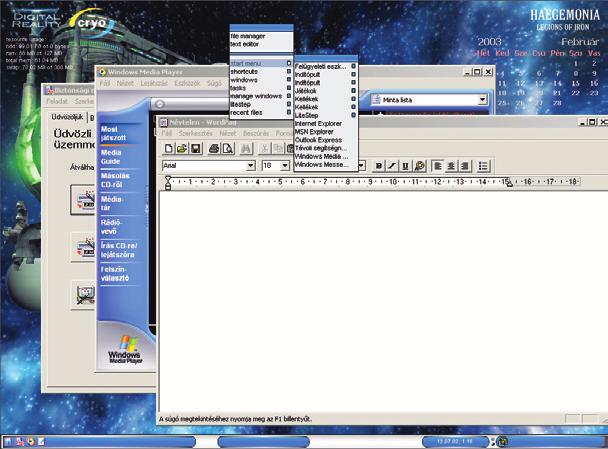
Task: Open Távoli segítségn... menu entry
Action: [325, 148]
